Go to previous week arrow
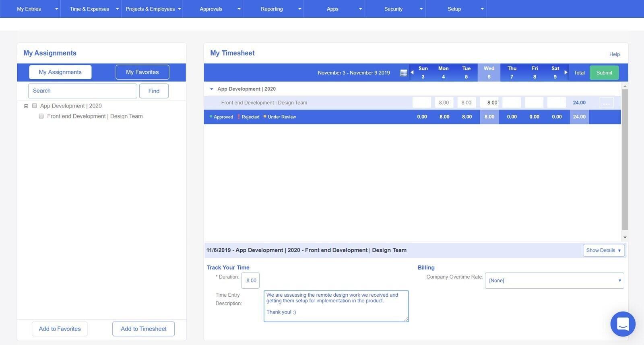 (x=412, y=72)
